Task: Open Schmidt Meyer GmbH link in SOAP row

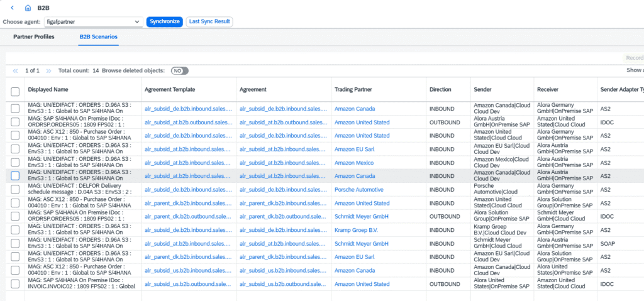Action: coord(362,244)
